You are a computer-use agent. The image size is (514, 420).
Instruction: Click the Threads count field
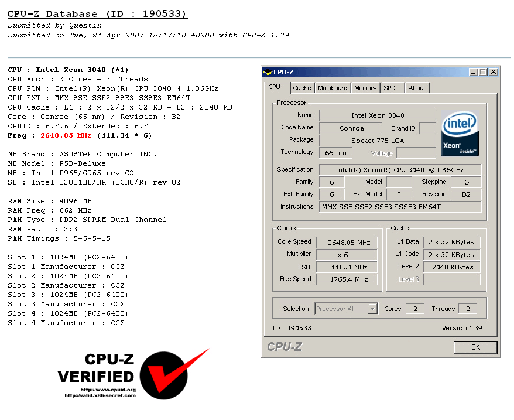click(467, 309)
